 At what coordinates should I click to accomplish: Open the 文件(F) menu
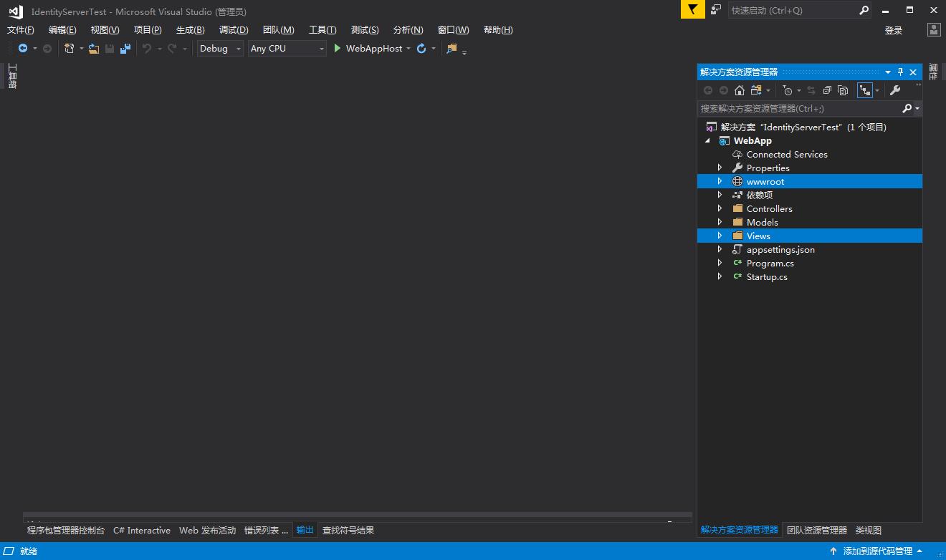tap(21, 30)
